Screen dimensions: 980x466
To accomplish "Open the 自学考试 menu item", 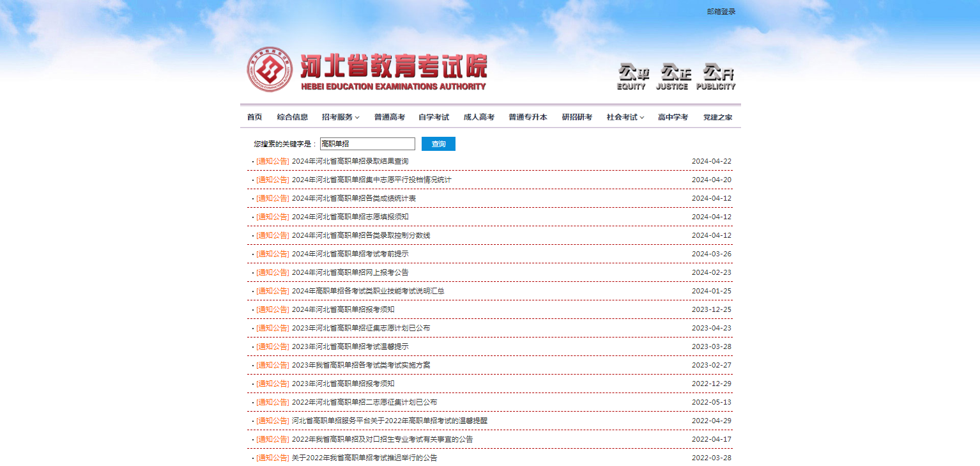I will pos(434,117).
